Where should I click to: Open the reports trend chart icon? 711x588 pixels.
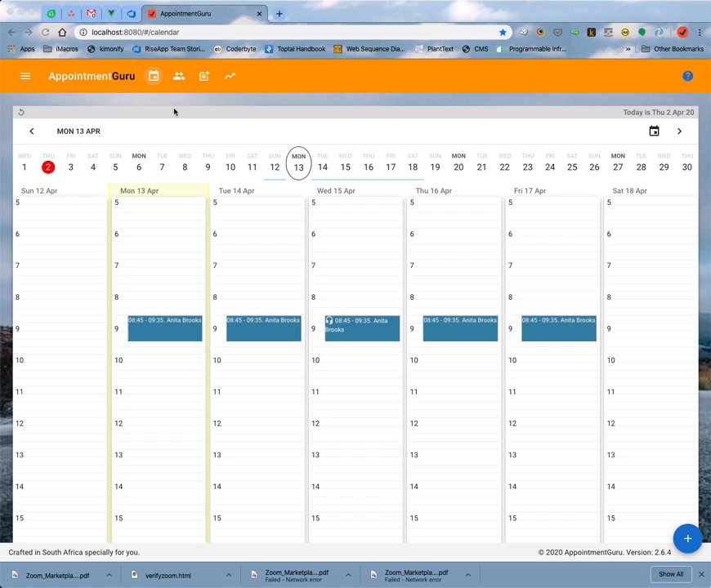(230, 76)
